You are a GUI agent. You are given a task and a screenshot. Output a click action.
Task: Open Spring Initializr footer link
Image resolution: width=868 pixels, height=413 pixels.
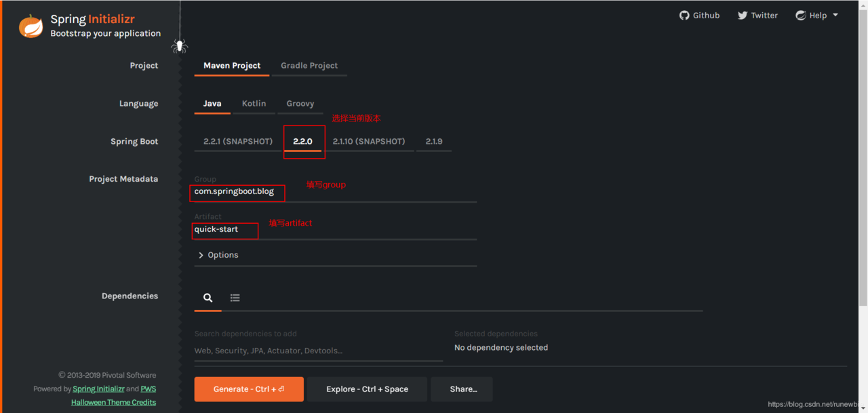pyautogui.click(x=98, y=389)
